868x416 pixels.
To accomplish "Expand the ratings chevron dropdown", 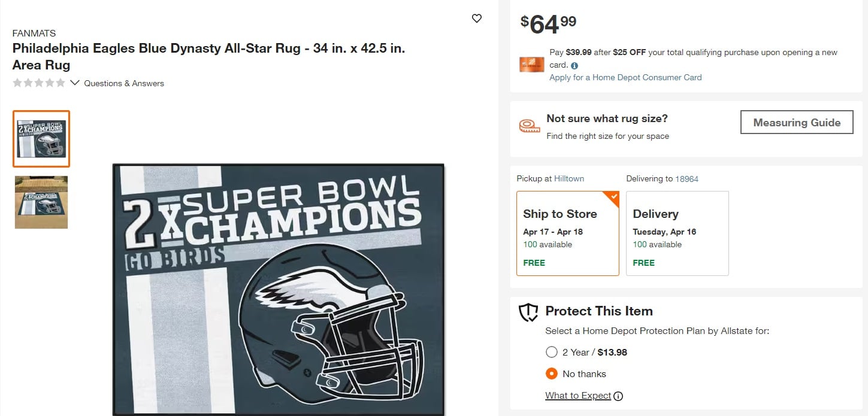I will pos(75,83).
